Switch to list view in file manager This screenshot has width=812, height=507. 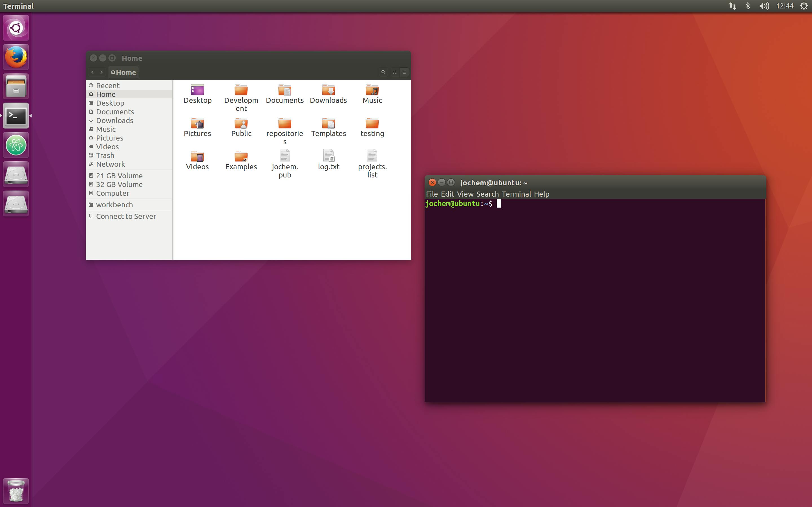(x=395, y=72)
